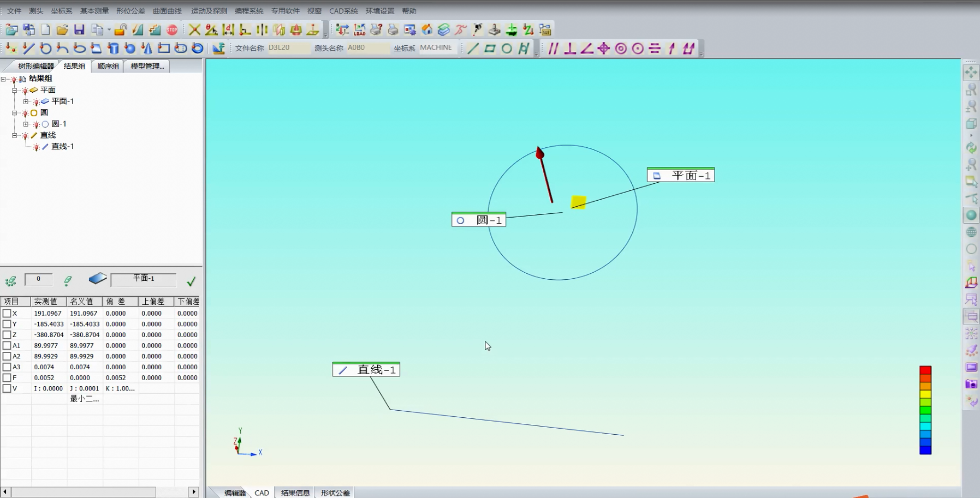Switch to the 树形编辑器 tab
The width and height of the screenshot is (980, 498).
click(35, 66)
